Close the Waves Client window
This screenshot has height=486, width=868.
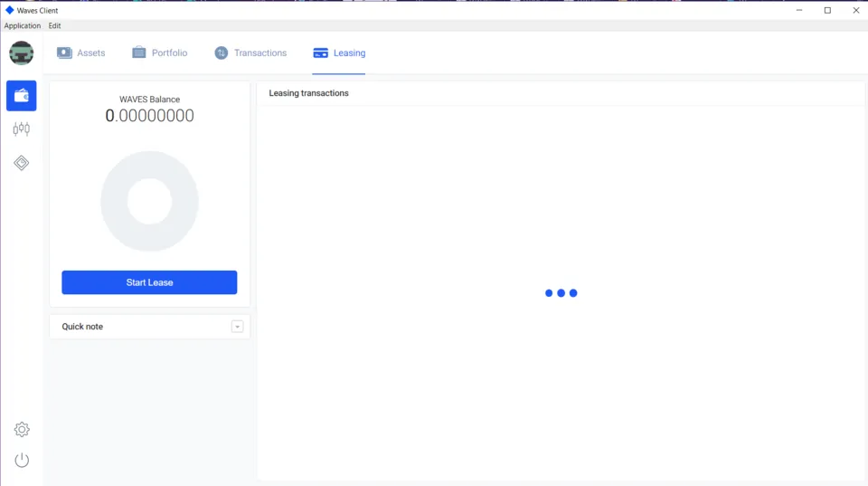[856, 10]
